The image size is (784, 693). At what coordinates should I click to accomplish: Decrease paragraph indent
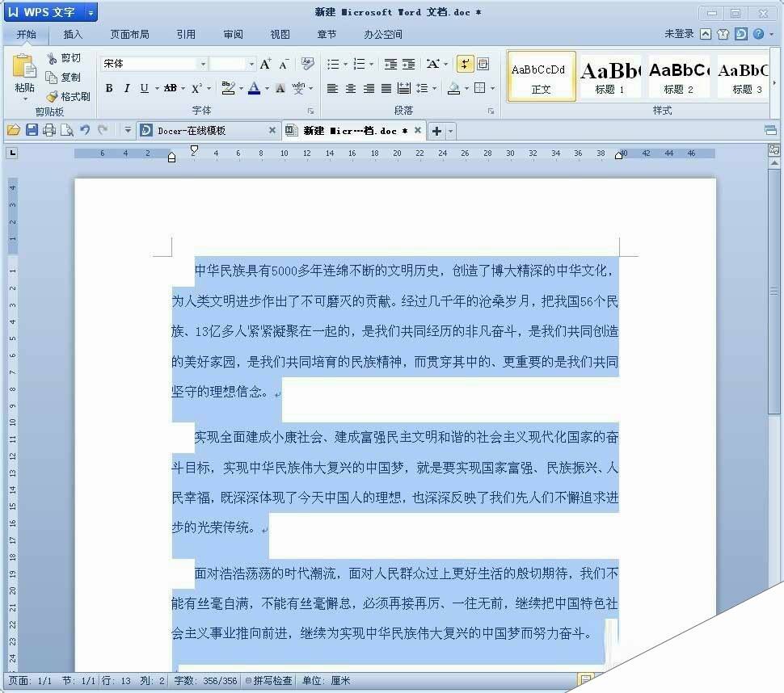click(390, 64)
